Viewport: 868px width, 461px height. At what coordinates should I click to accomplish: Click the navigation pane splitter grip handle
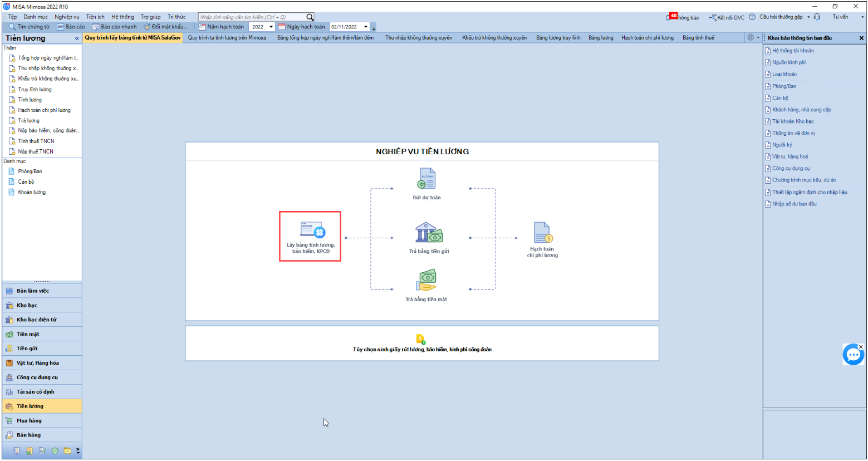[42, 282]
